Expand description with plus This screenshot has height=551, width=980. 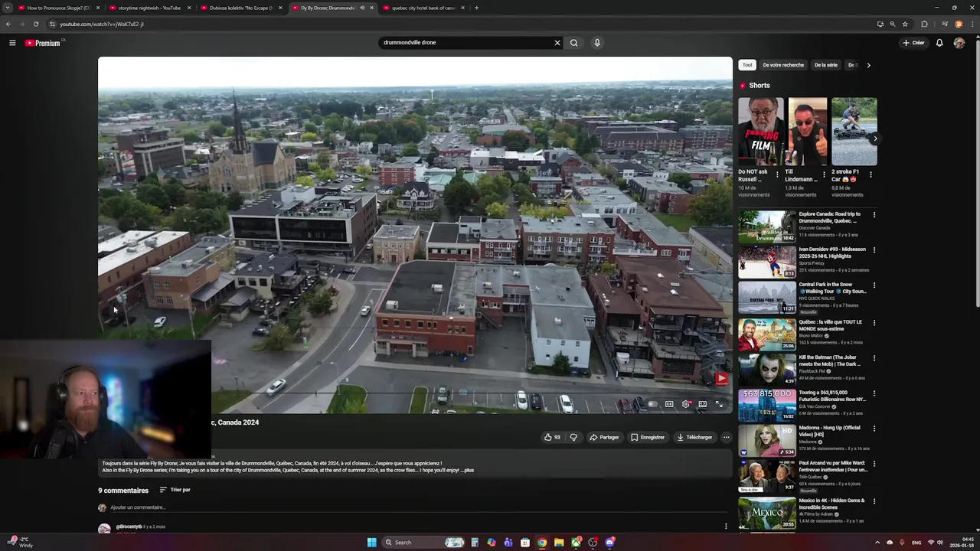469,470
